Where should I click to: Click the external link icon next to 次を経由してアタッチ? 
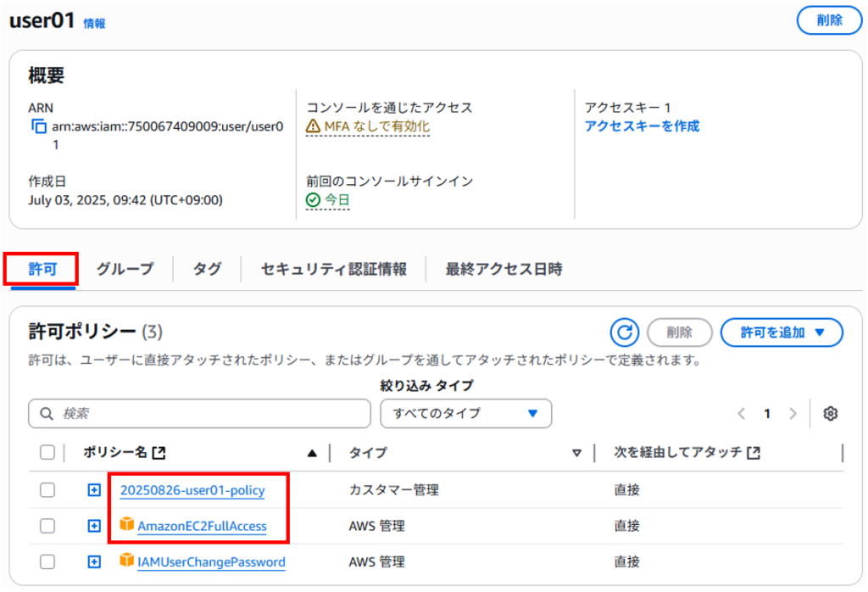coord(754,453)
